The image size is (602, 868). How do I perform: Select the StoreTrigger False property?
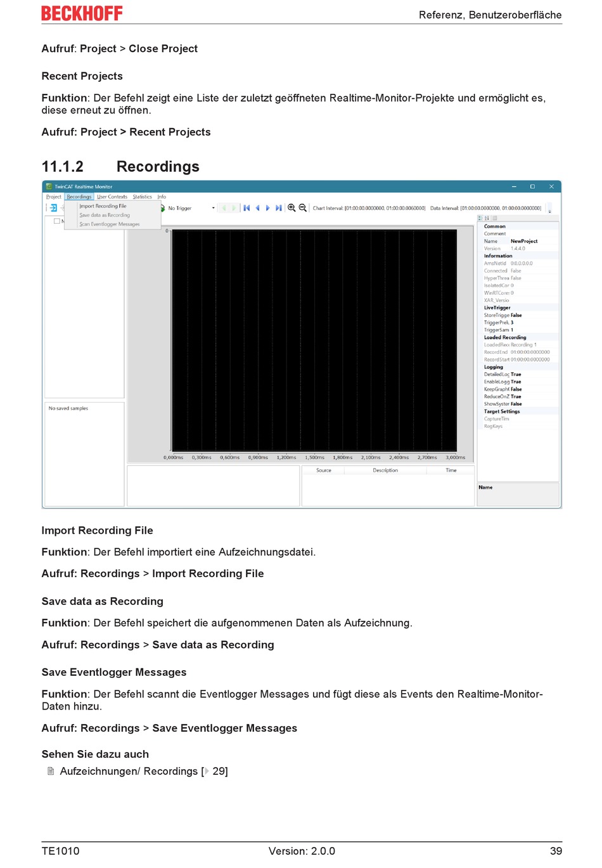(x=520, y=315)
